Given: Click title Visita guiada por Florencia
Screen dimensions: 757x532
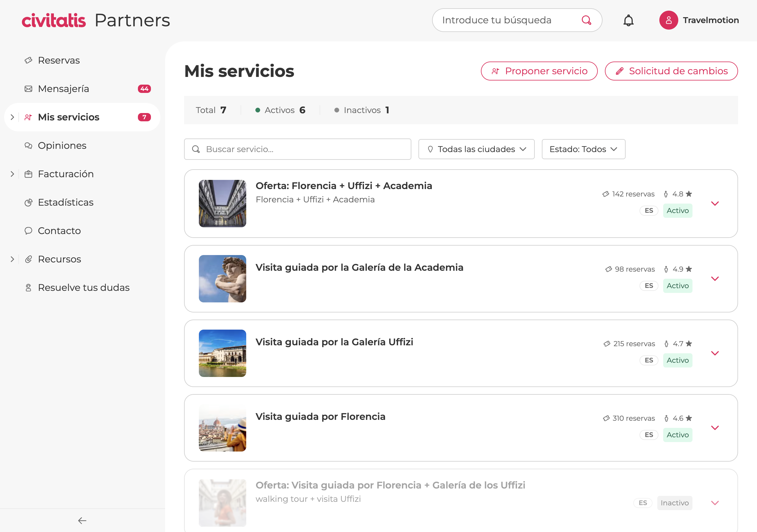Looking at the screenshot, I should (x=320, y=416).
